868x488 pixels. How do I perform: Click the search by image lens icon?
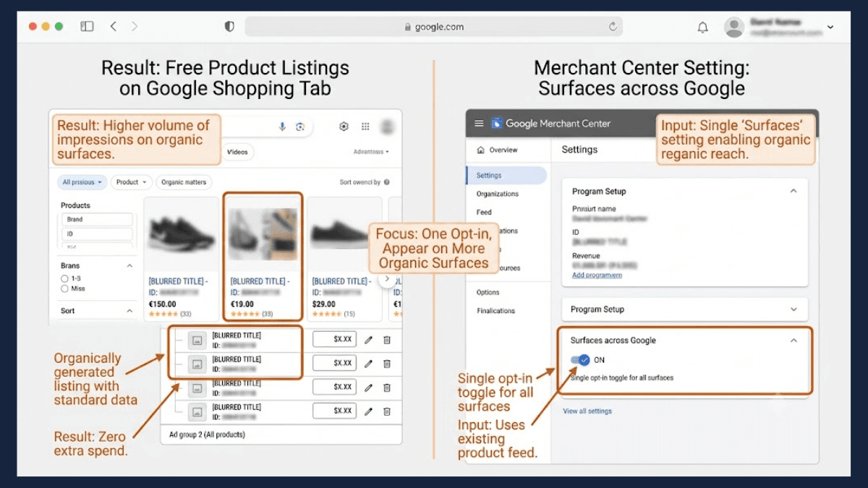click(300, 127)
